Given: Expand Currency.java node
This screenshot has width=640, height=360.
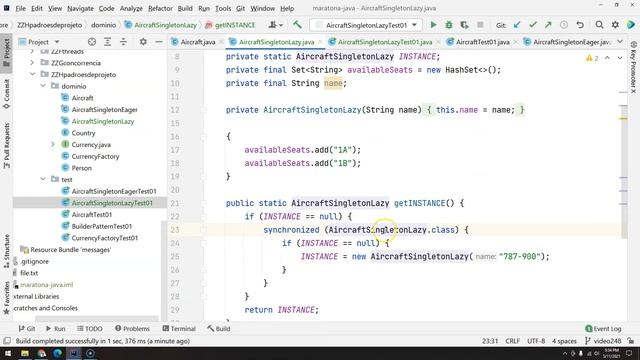Looking at the screenshot, I should coord(53,144).
